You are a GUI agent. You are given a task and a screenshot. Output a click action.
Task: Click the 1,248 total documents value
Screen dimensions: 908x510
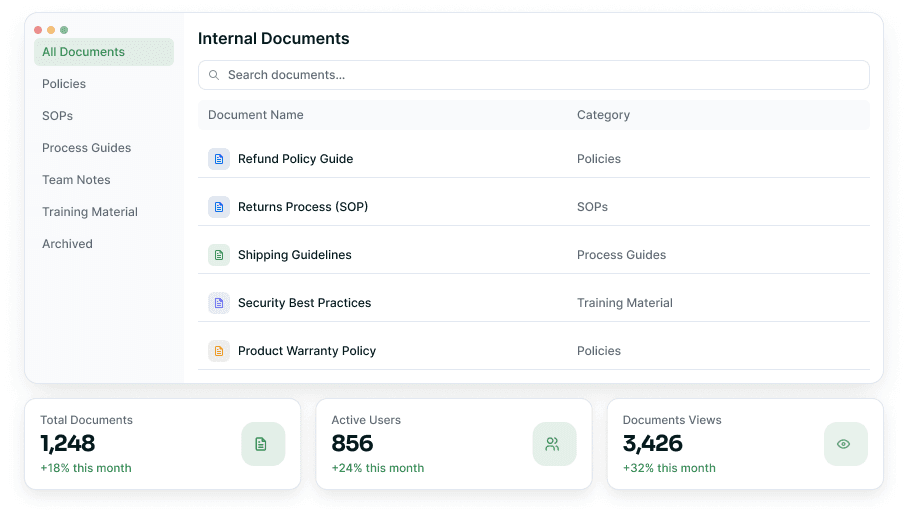[x=68, y=443]
